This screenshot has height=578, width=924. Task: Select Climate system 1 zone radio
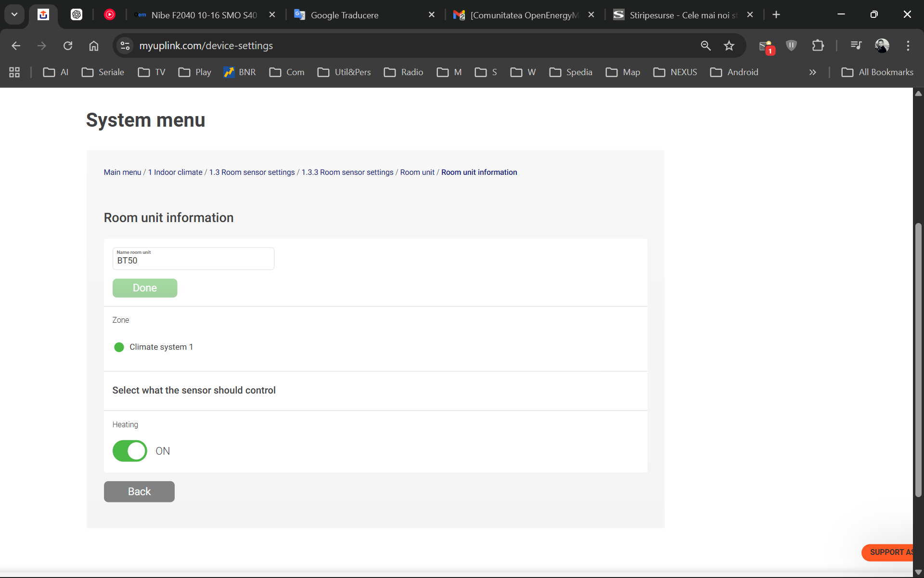119,347
